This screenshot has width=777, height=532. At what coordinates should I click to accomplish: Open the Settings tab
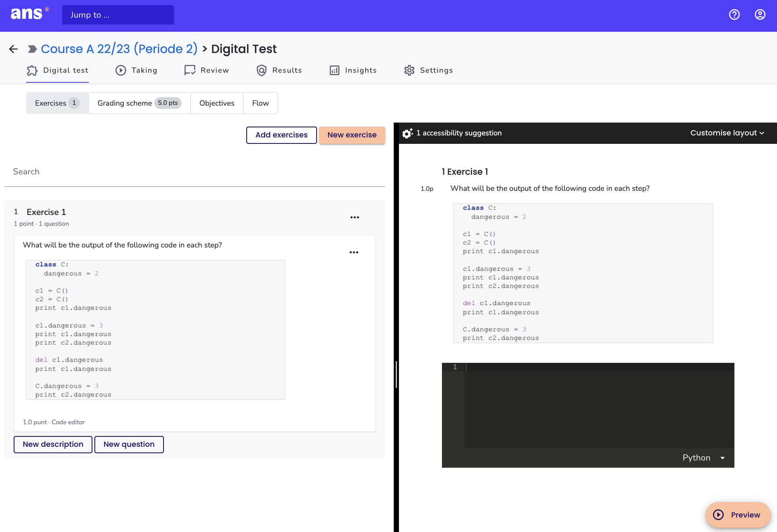pyautogui.click(x=428, y=70)
